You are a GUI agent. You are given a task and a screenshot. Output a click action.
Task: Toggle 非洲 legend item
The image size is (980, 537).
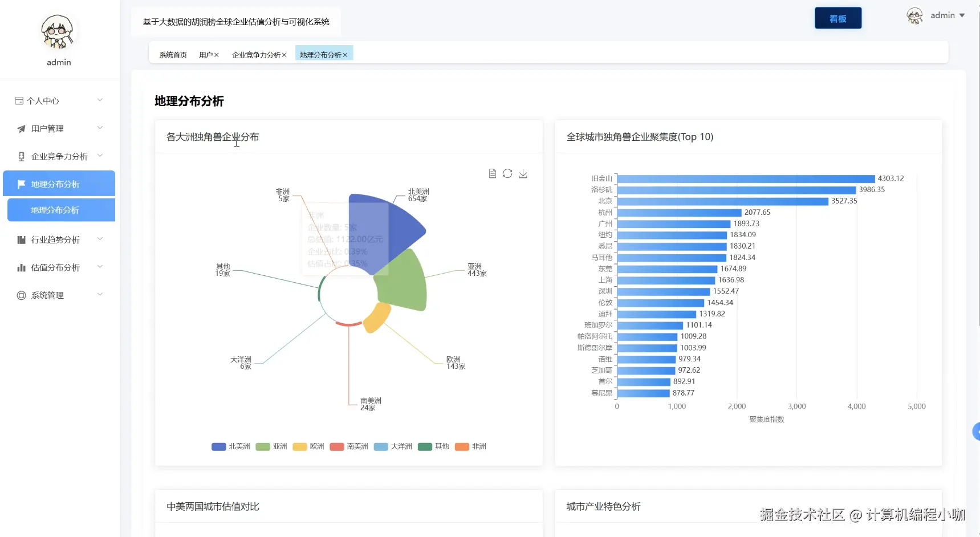[470, 446]
